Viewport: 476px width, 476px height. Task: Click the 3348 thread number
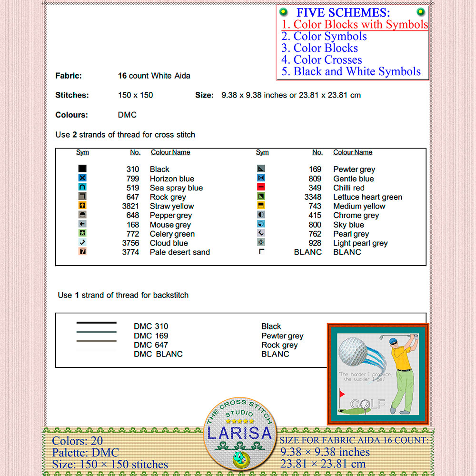(x=313, y=198)
